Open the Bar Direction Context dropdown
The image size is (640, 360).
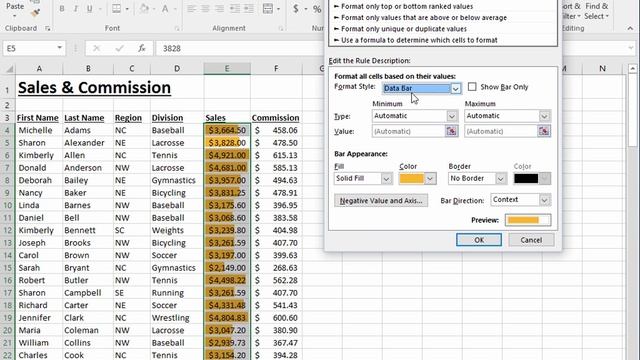pyautogui.click(x=544, y=200)
